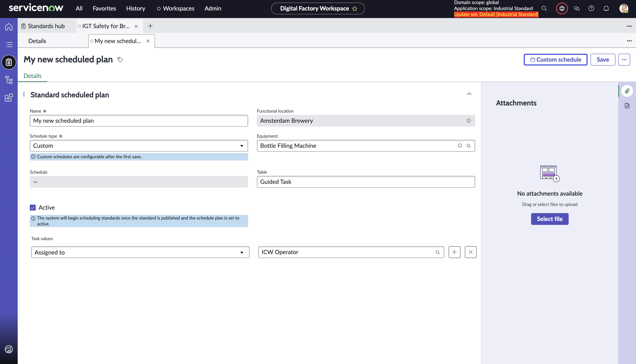Open notifications bell icon
636x364 pixels.
606,8
